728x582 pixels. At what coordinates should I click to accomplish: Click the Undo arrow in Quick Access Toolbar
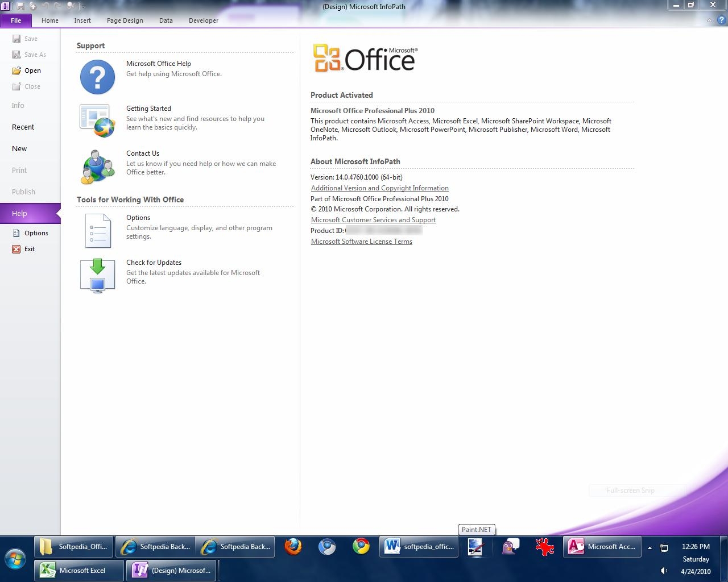tap(45, 6)
